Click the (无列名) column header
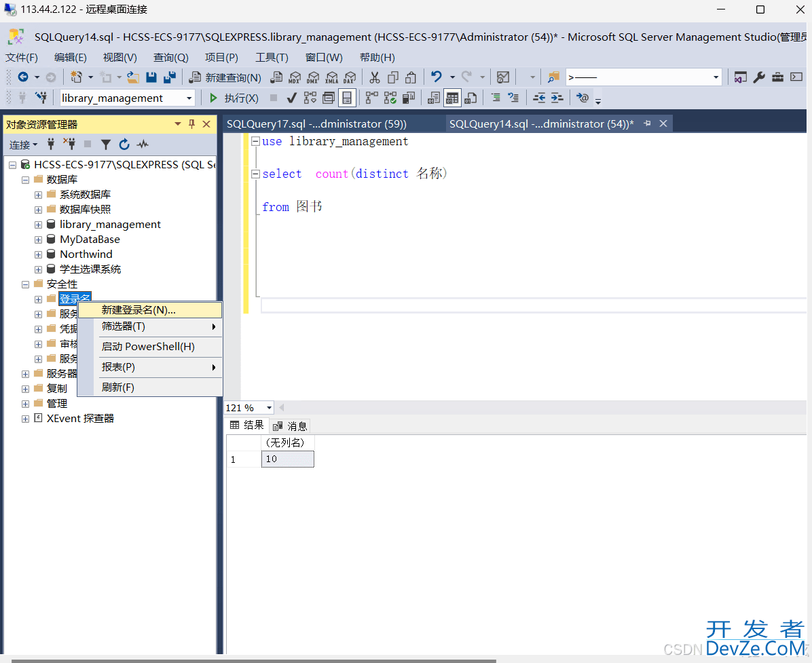812x663 pixels. pyautogui.click(x=287, y=443)
